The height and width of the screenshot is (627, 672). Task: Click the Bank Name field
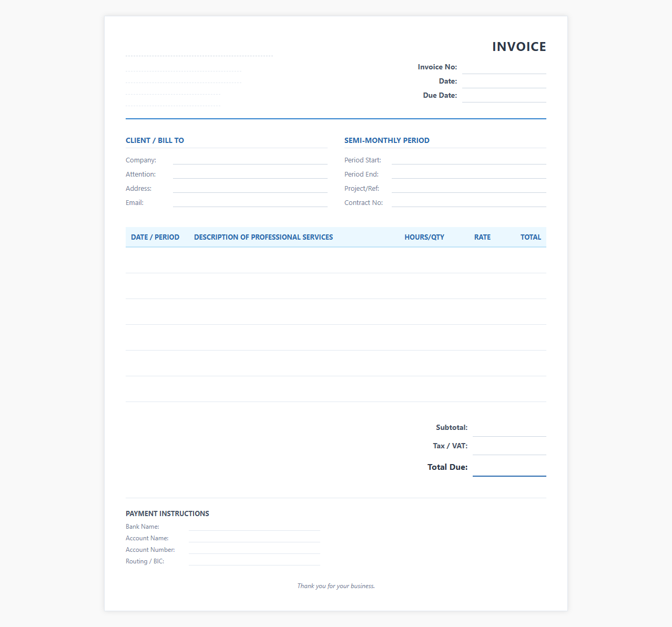click(254, 527)
